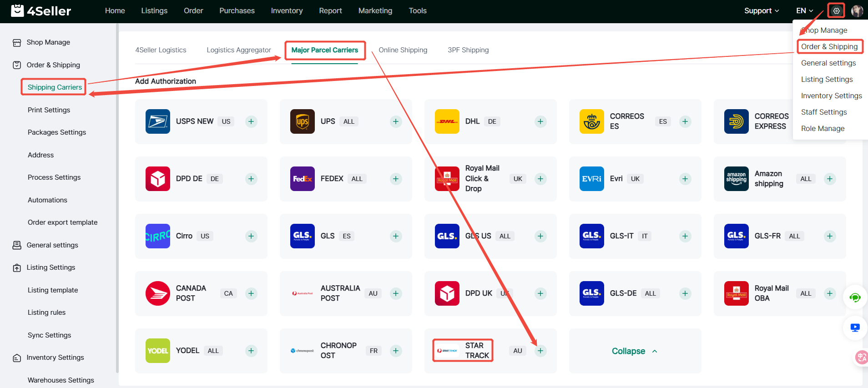This screenshot has height=388, width=868.
Task: Collapse the carrier list
Action: tap(635, 351)
